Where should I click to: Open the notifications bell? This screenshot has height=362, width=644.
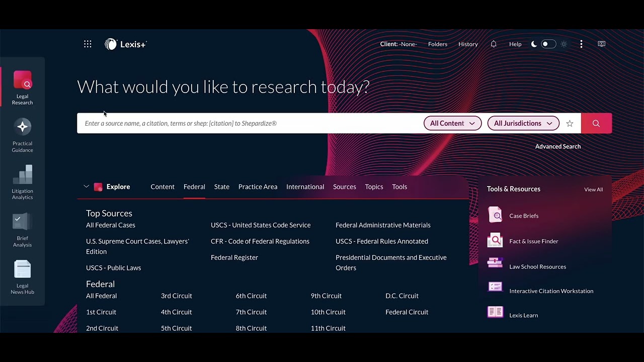pos(494,44)
